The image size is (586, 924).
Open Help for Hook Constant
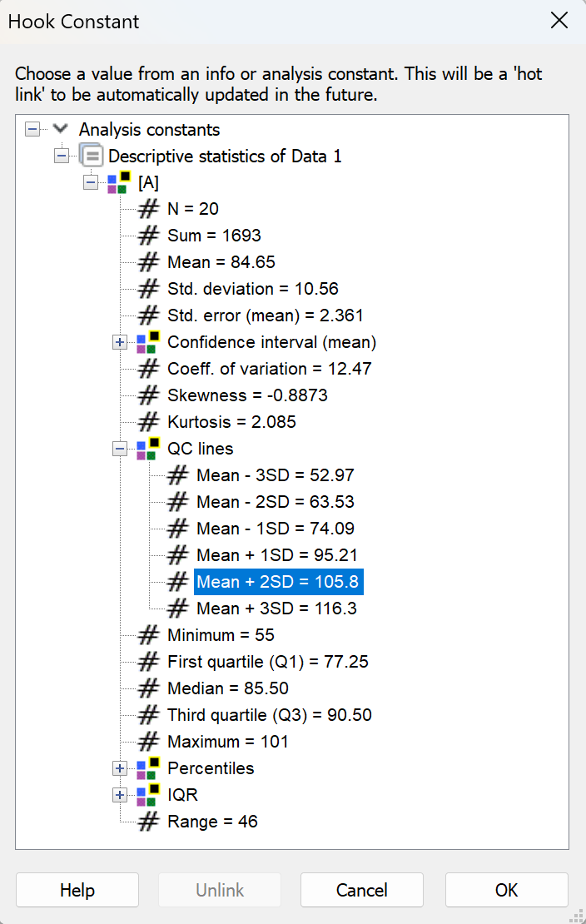(77, 890)
